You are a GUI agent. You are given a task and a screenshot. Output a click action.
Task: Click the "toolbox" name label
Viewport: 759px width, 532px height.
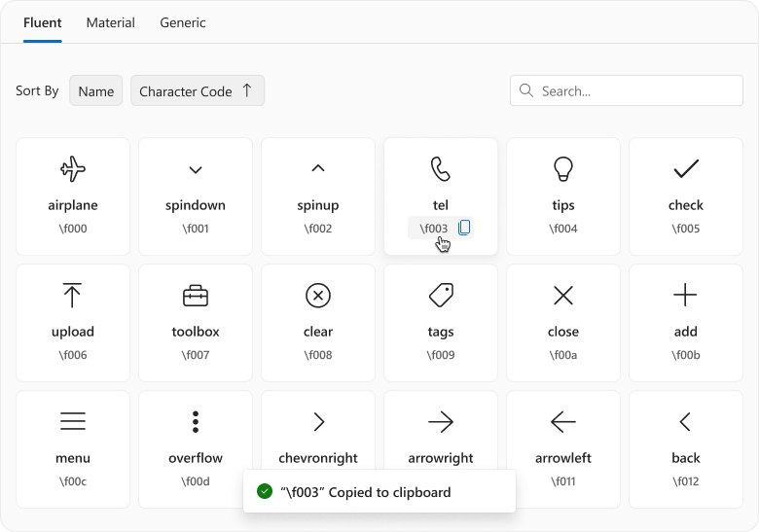[196, 332]
